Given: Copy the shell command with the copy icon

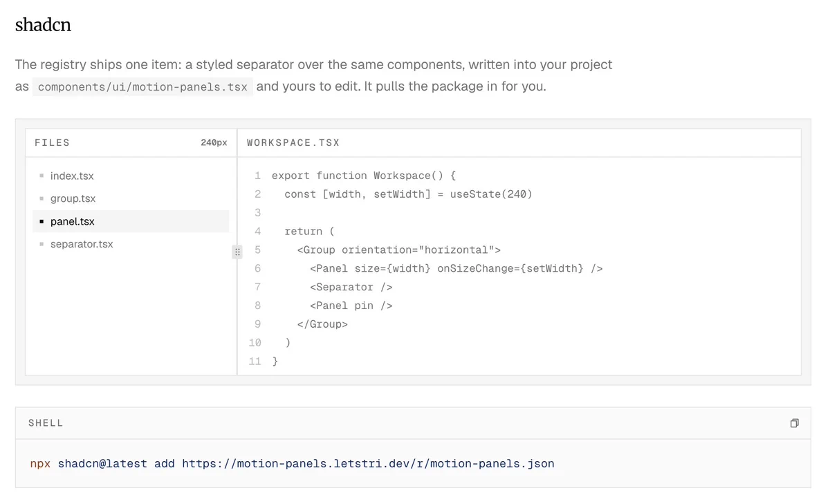Looking at the screenshot, I should pos(794,423).
